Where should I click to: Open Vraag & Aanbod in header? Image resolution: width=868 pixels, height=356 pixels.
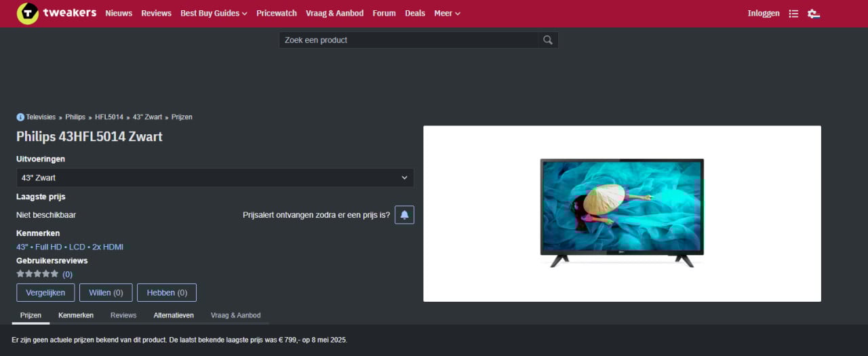click(x=334, y=14)
